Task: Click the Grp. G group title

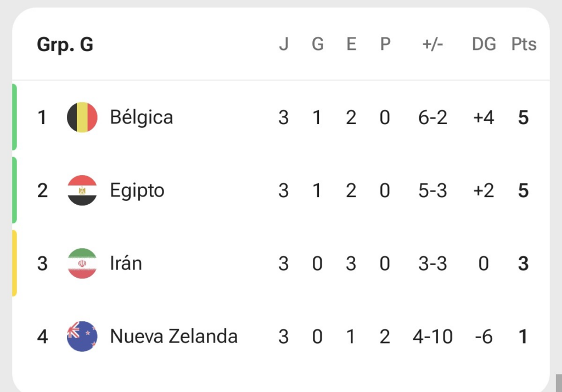Action: (65, 45)
